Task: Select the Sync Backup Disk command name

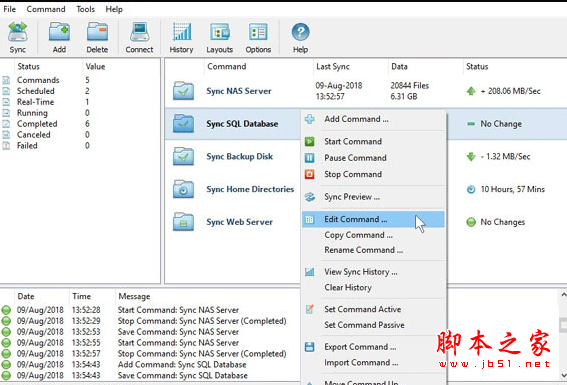Action: point(239,157)
